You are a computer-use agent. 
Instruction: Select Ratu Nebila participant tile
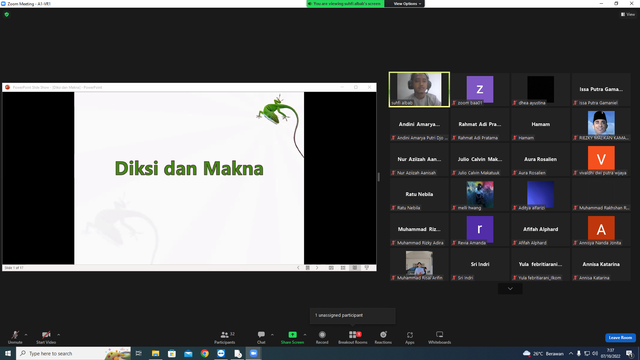(419, 195)
